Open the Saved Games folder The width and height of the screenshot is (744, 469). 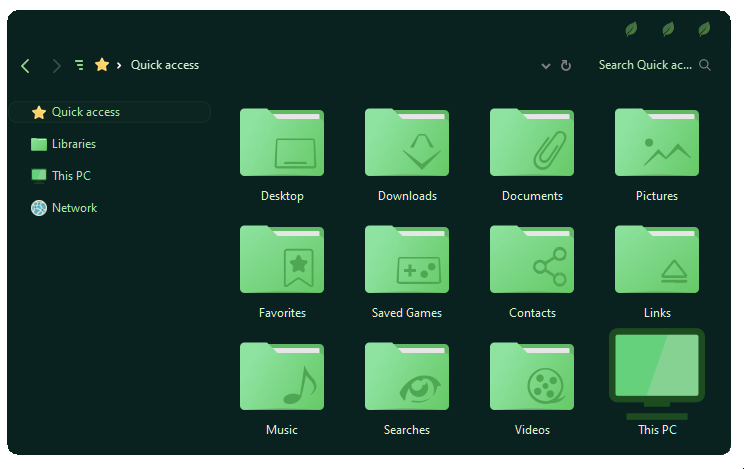click(x=407, y=260)
